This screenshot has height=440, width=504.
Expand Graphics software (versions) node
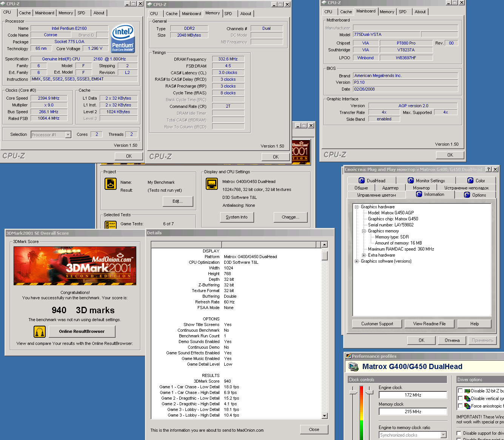pyautogui.click(x=356, y=261)
